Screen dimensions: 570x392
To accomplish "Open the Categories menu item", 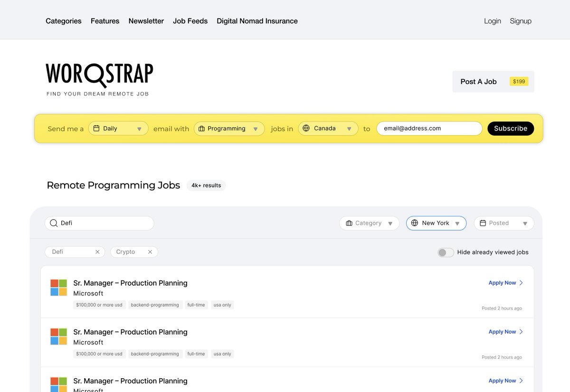I will click(64, 21).
